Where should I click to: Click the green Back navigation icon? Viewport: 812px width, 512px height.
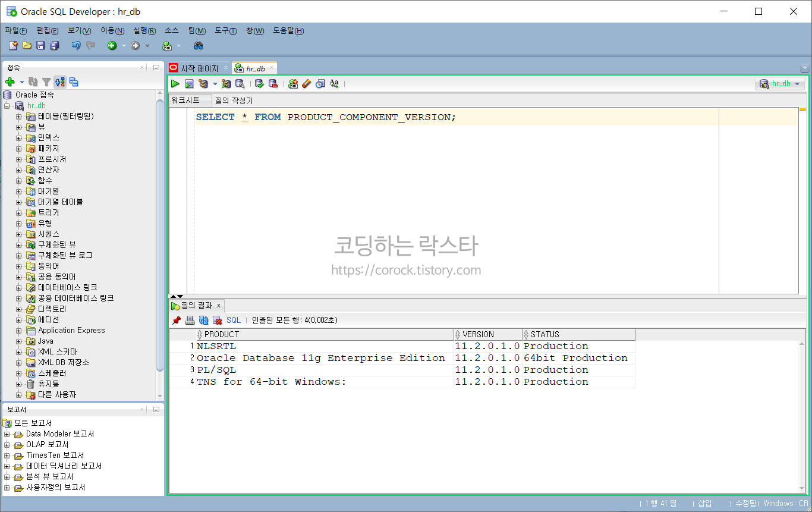click(x=112, y=46)
